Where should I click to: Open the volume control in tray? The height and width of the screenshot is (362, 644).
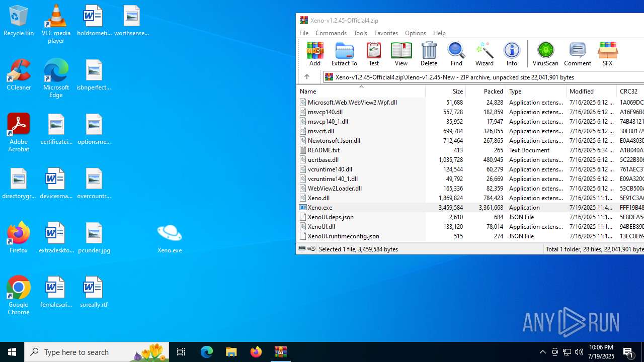pyautogui.click(x=579, y=352)
